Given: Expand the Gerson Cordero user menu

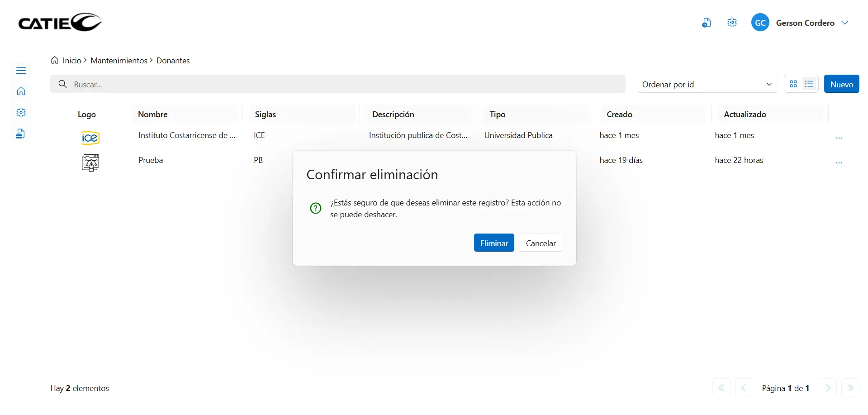Looking at the screenshot, I should click(x=844, y=23).
